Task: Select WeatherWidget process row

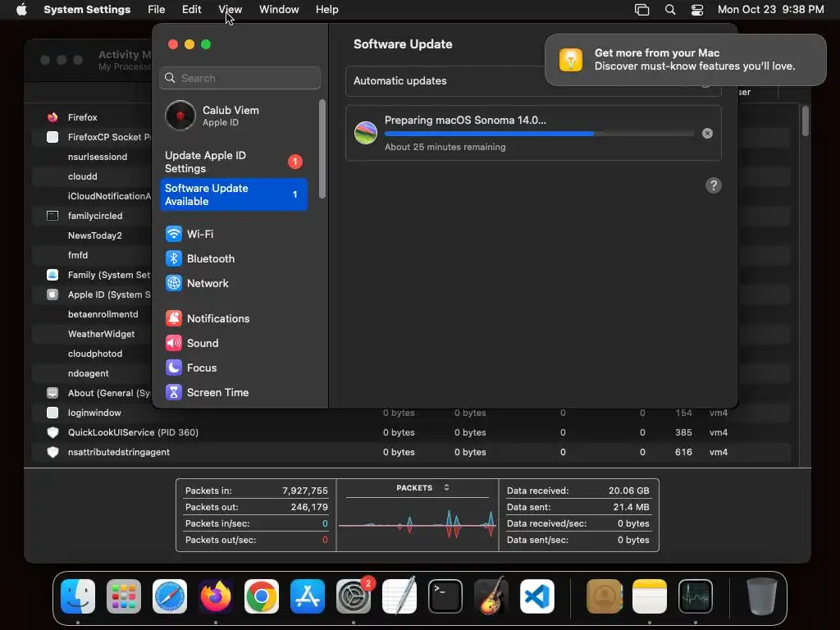Action: 91,335
